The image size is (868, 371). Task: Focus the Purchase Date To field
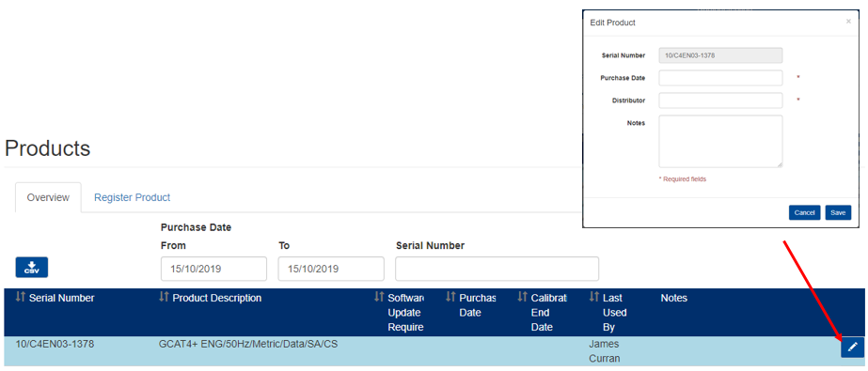pos(331,269)
